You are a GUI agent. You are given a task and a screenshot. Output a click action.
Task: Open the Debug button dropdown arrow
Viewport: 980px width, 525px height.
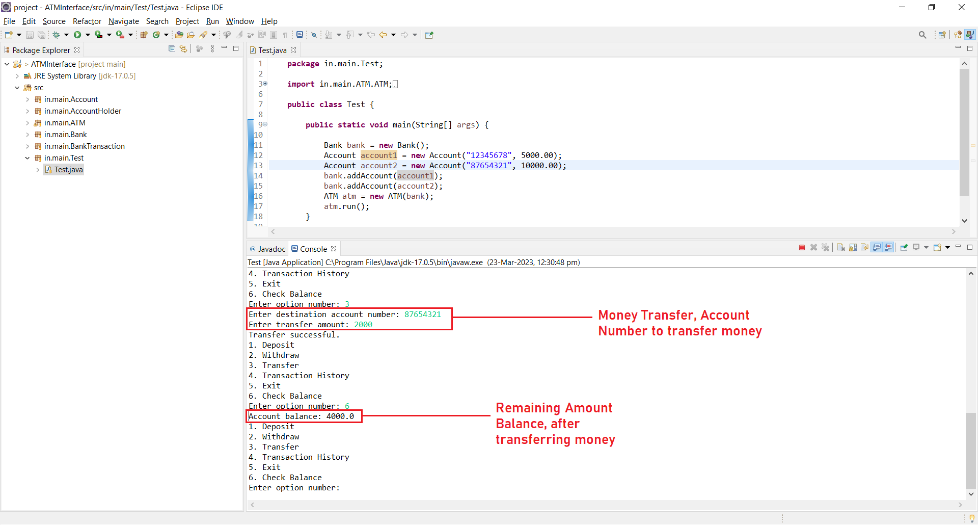[x=66, y=35]
